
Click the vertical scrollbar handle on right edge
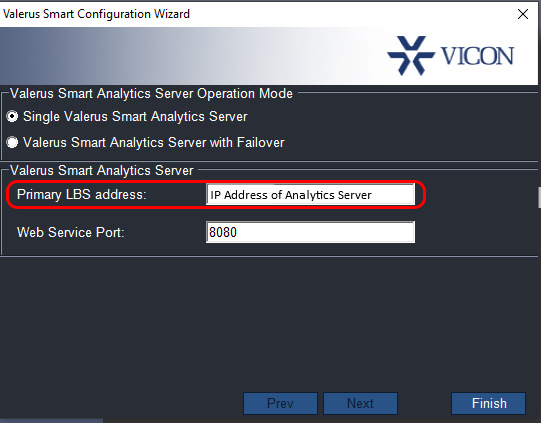[539, 197]
